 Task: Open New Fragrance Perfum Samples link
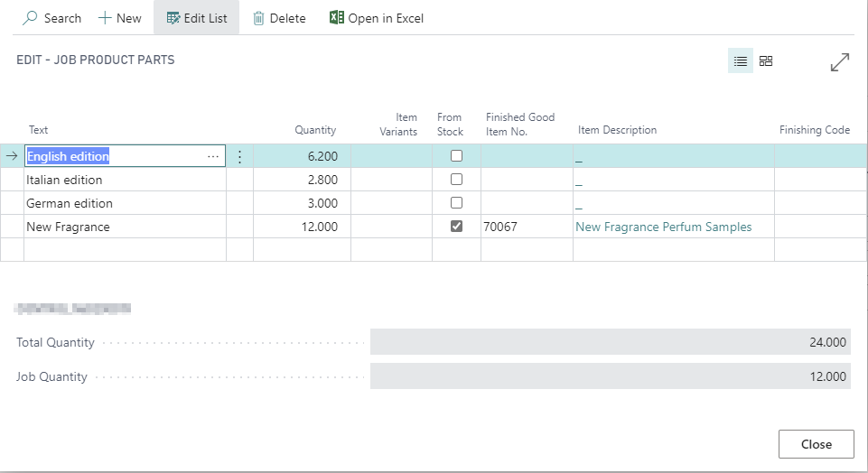tap(663, 227)
